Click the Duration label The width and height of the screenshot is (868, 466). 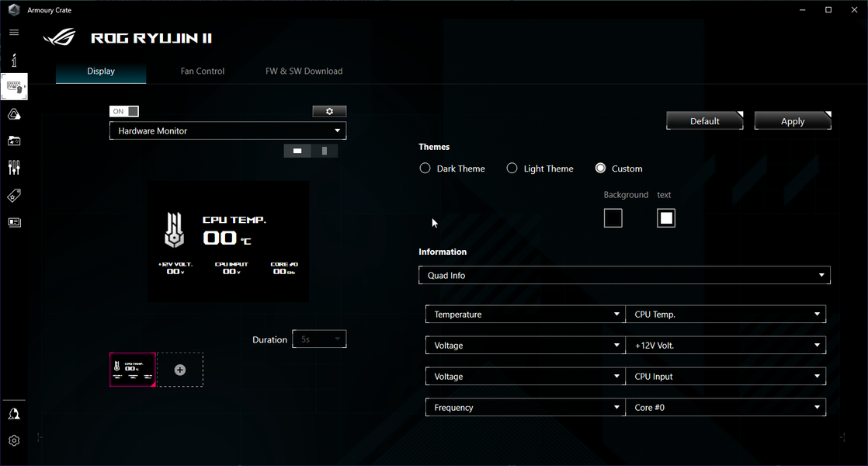269,340
